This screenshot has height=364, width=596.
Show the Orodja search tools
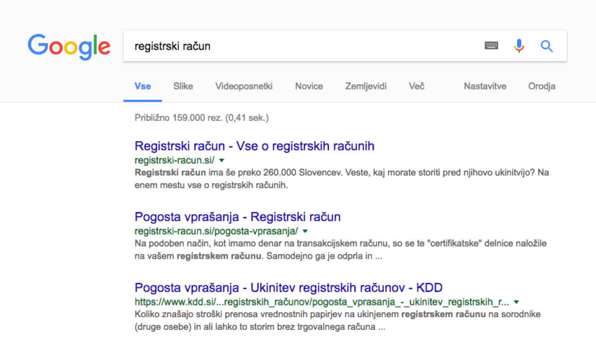541,86
